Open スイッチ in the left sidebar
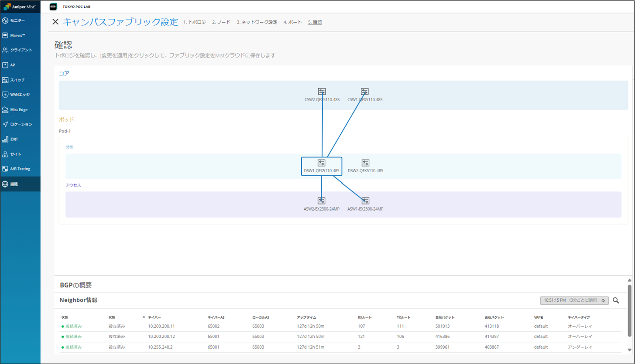Viewport: 635px width, 364px height. pos(20,80)
